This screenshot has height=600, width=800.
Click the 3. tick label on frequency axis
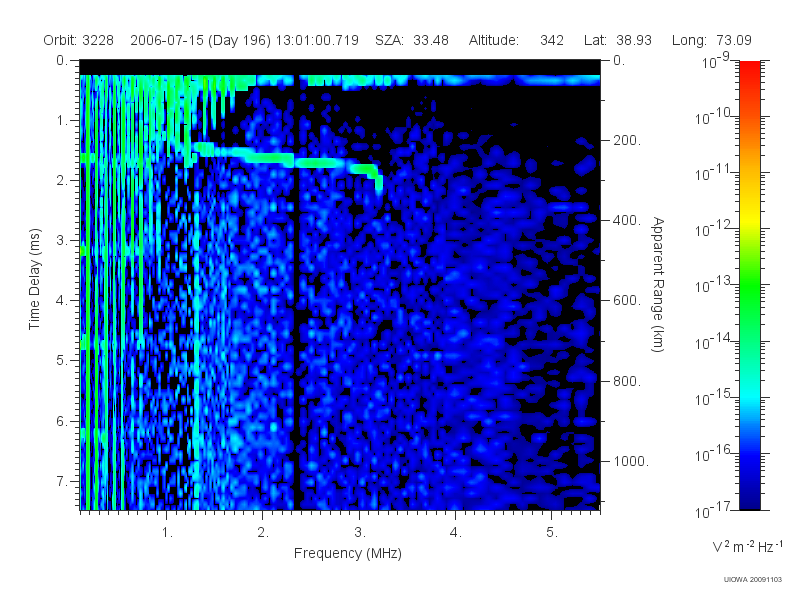360,532
